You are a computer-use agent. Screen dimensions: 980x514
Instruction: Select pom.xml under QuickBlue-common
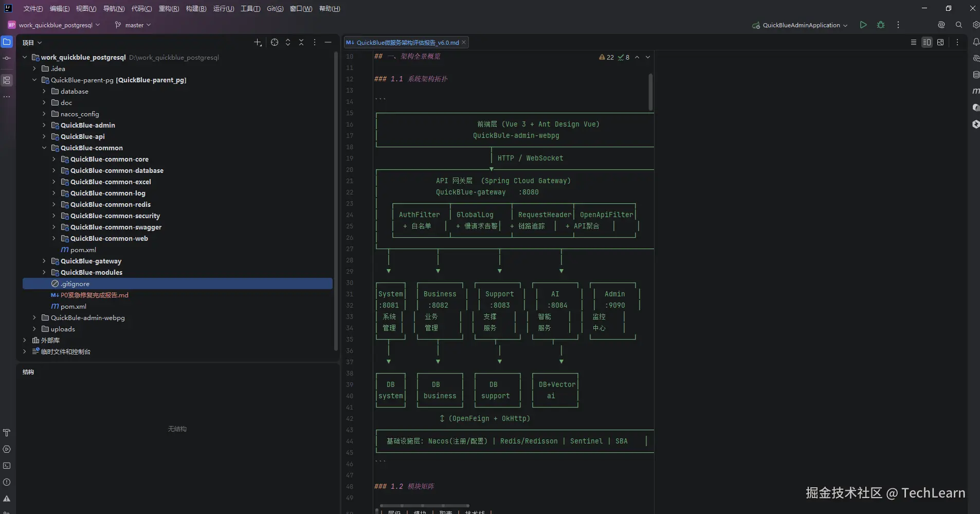point(83,250)
